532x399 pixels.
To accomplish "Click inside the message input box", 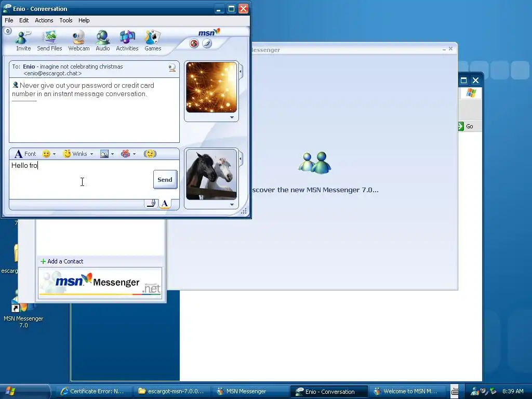I will click(x=81, y=179).
